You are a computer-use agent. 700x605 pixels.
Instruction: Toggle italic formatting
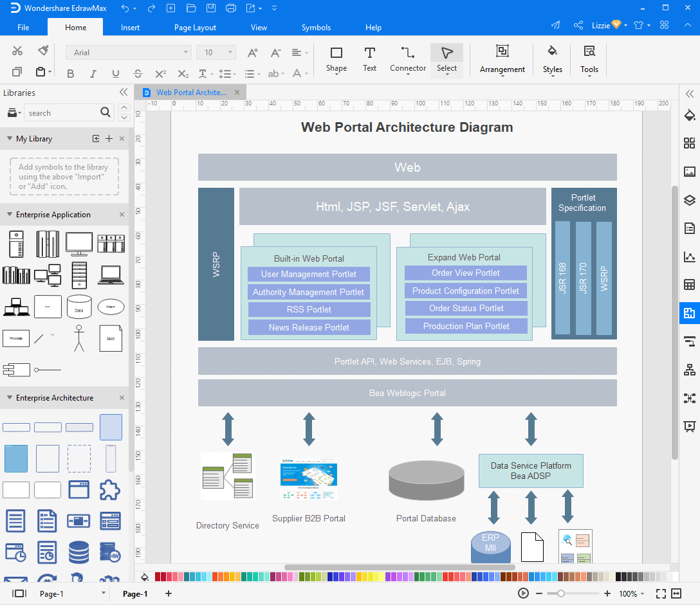point(93,73)
